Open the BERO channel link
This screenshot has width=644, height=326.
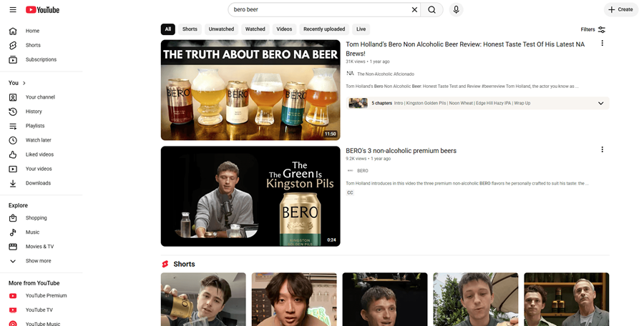tap(363, 171)
